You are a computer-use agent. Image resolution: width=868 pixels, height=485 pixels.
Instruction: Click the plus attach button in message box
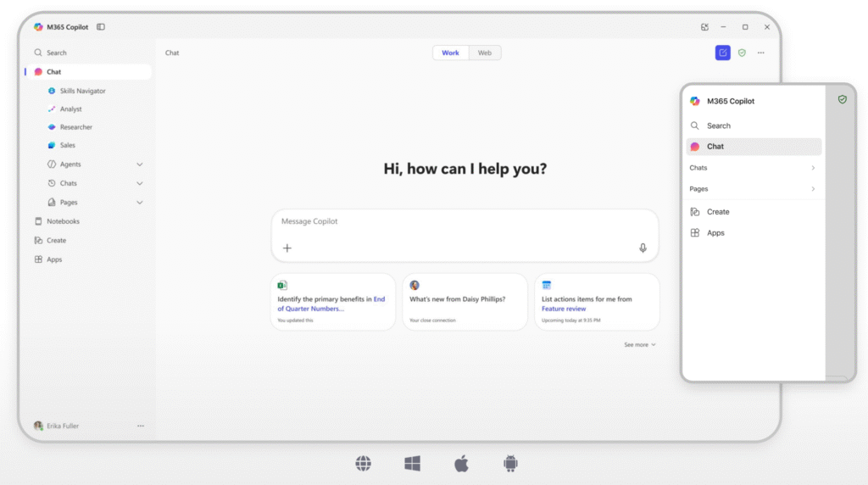pos(287,248)
